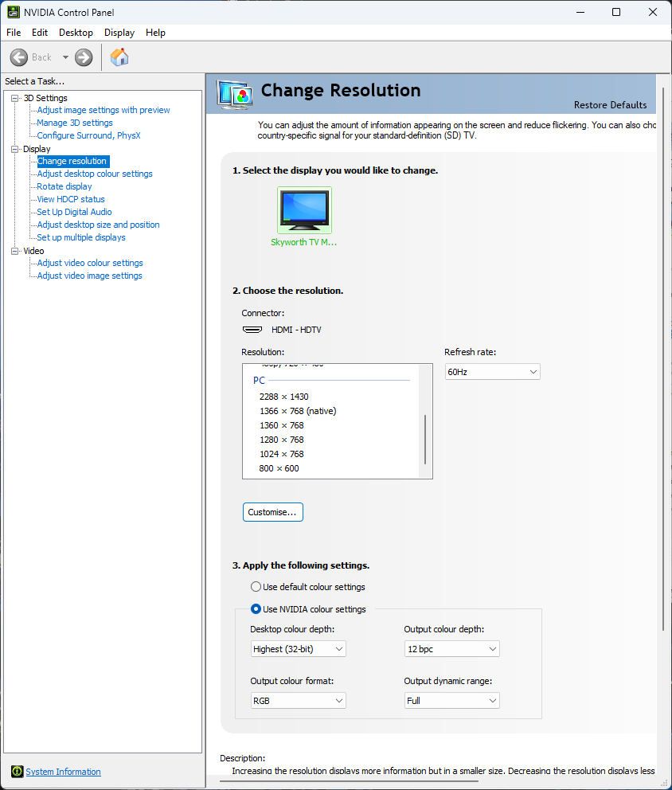Click the NVIDIA Control Panel title icon
672x790 pixels.
(x=13, y=12)
